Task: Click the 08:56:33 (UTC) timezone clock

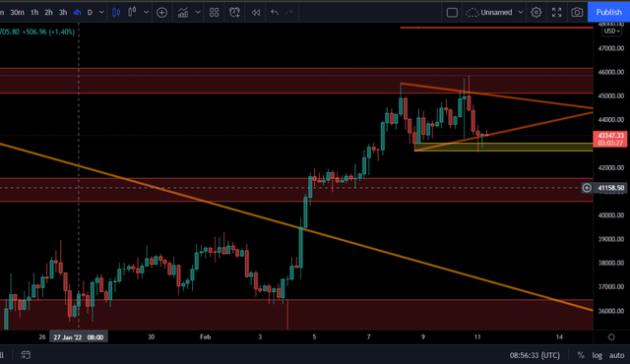Action: click(535, 355)
